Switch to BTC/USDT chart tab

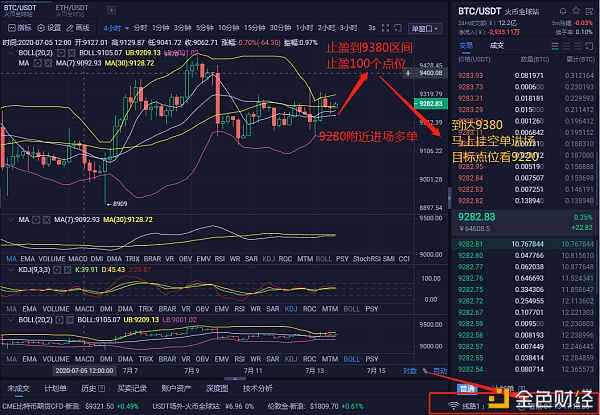(x=20, y=10)
